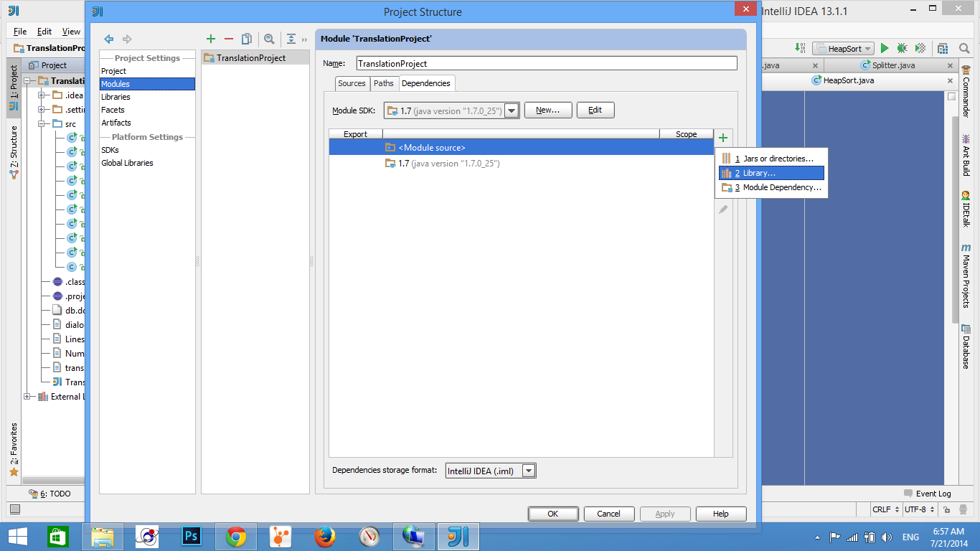Collapse the src folder node

42,124
